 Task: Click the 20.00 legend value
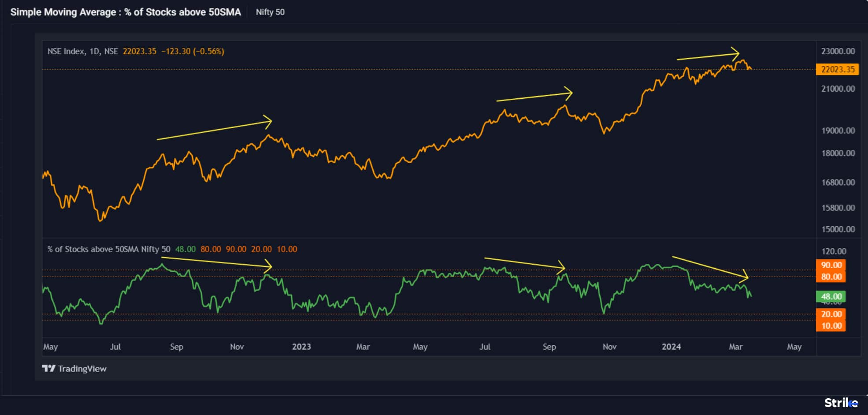(x=261, y=249)
